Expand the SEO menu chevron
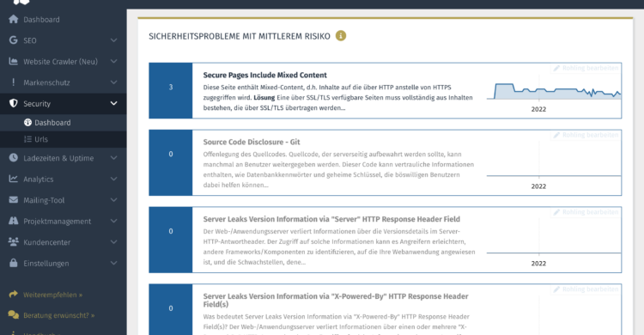The image size is (644, 335). click(113, 40)
